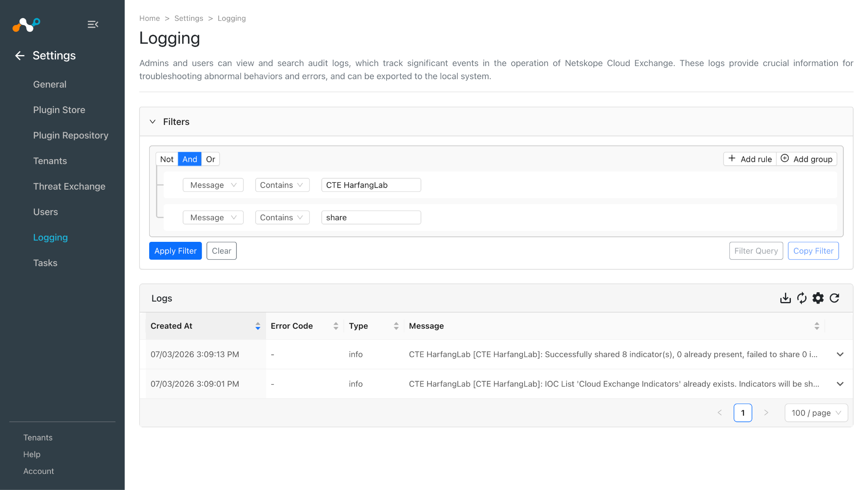Reload logs with refresh icon
Screen dimensions: 868x490
coord(834,298)
